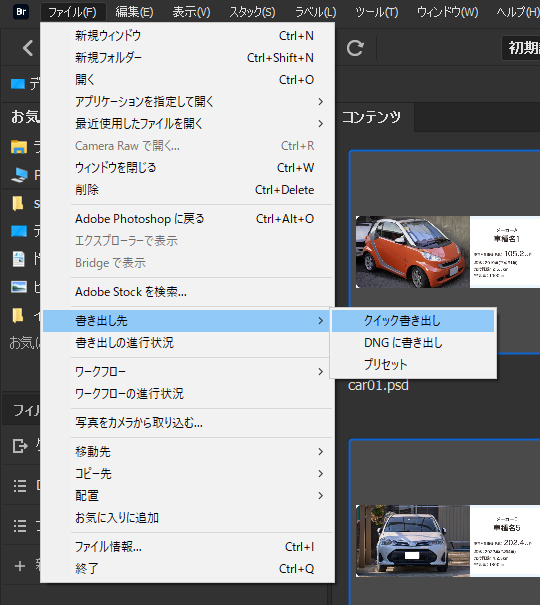Expand the 配置 submenu
Viewport: 540px width, 605px height.
click(187, 495)
